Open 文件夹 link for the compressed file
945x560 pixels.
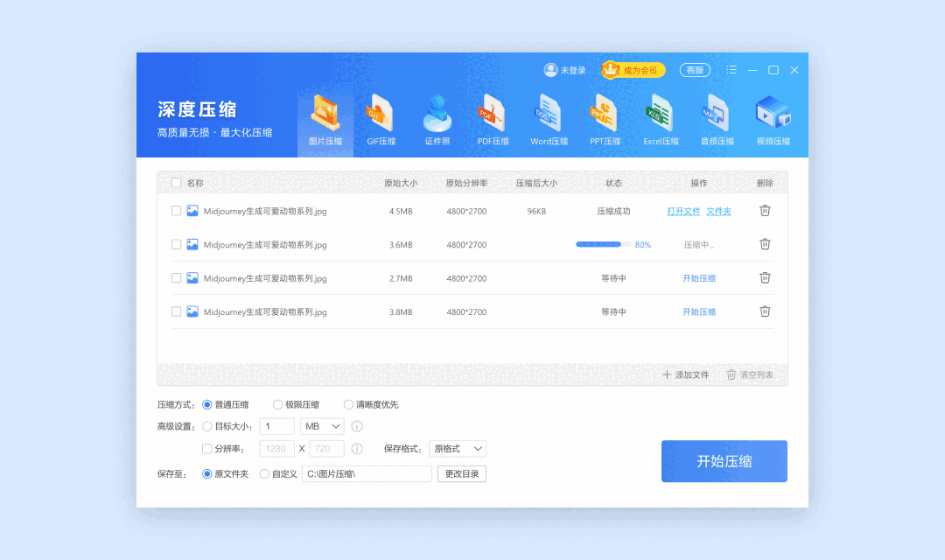click(718, 211)
